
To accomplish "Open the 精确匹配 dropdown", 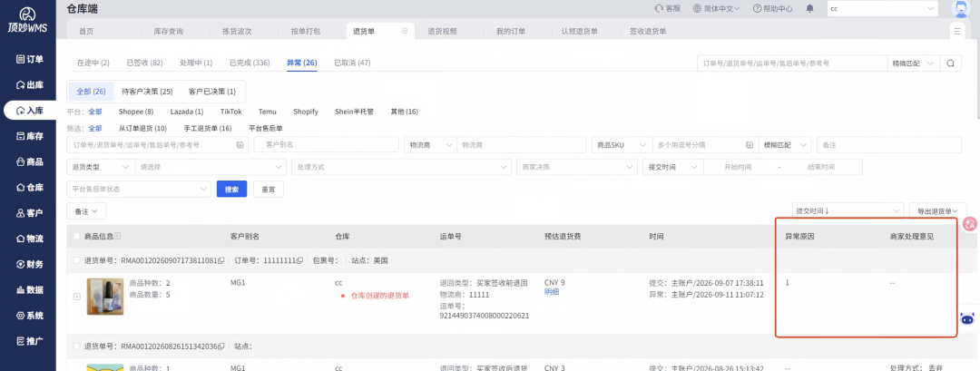I will coord(913,63).
